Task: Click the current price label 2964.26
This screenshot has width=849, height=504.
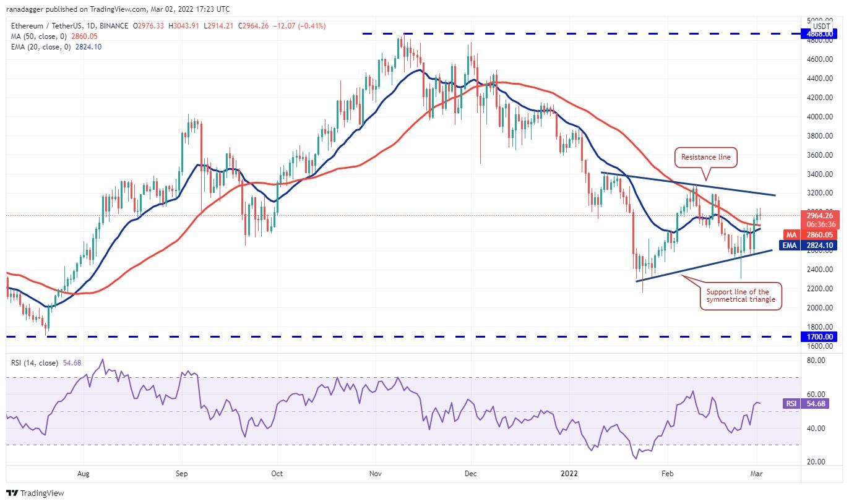Action: [x=819, y=216]
